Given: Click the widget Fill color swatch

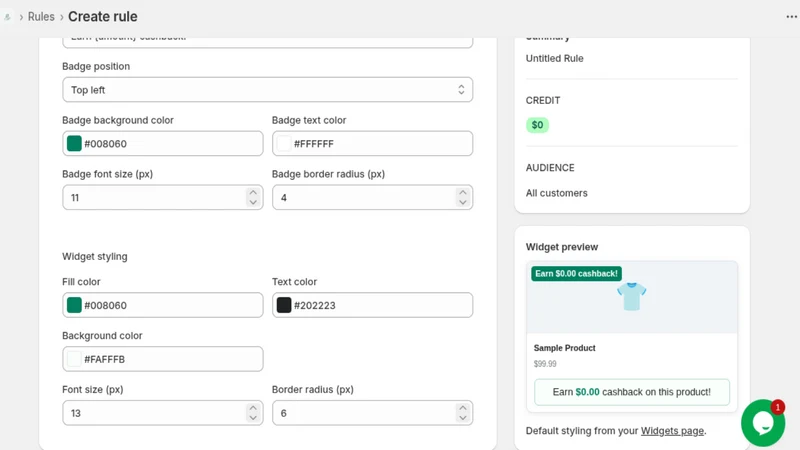Looking at the screenshot, I should coord(74,305).
